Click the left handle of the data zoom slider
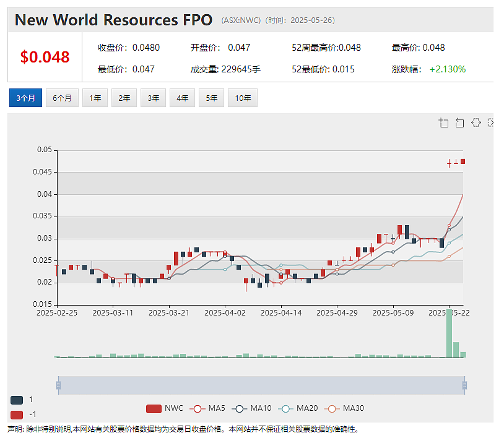The image size is (504, 446). tap(58, 385)
